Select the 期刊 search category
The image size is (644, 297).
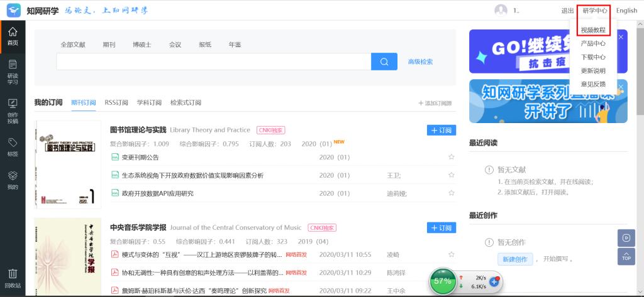109,45
